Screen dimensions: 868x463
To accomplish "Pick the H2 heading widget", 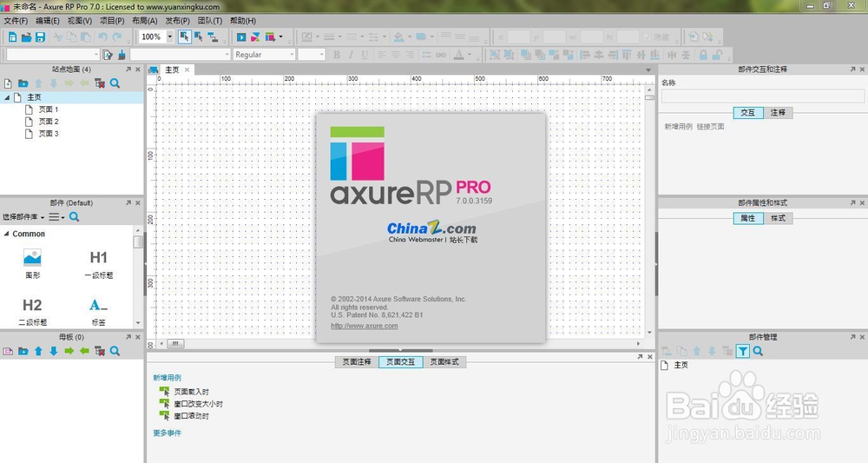I will pos(32,311).
